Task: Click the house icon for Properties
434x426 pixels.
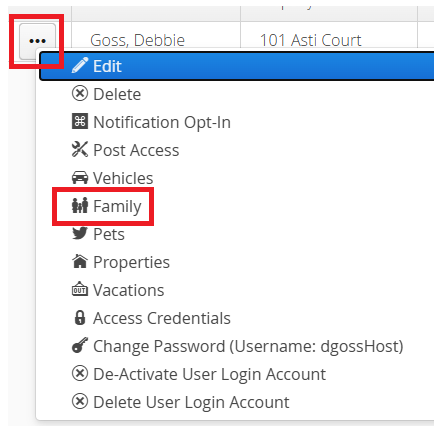Action: point(80,261)
